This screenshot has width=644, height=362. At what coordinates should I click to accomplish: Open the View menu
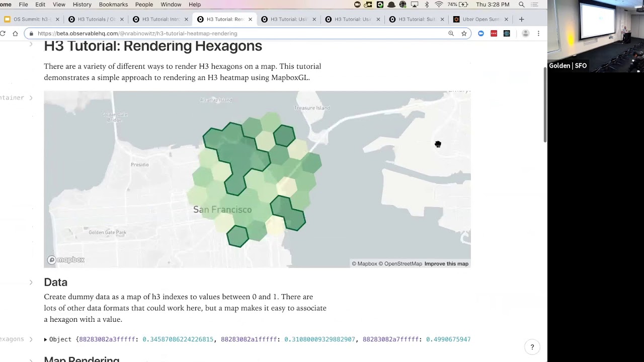[59, 5]
